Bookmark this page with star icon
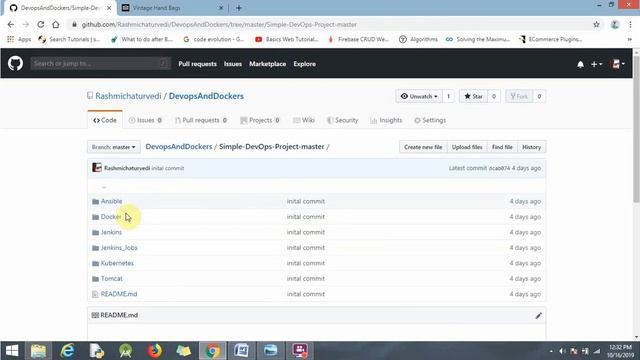Viewport: 640px width, 360px height. pyautogui.click(x=596, y=24)
